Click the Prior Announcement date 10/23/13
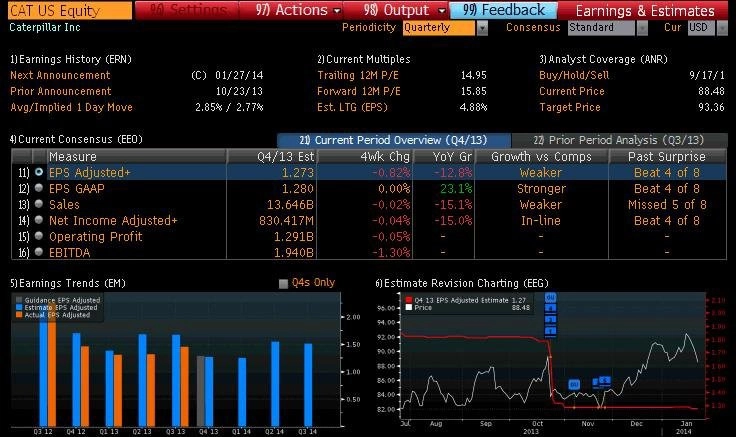 tap(239, 91)
